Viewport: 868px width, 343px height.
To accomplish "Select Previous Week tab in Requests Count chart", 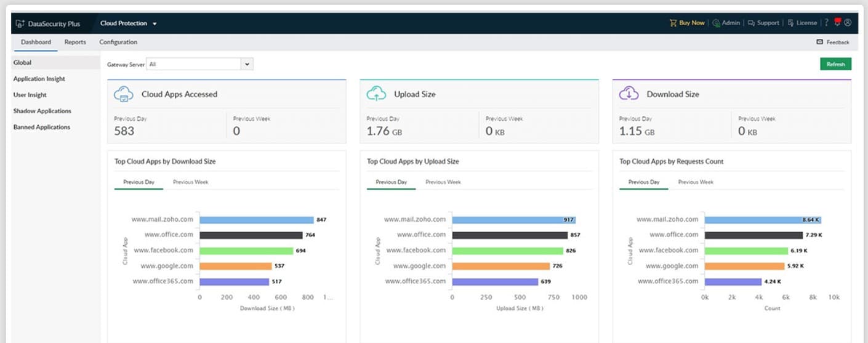I will coord(696,182).
